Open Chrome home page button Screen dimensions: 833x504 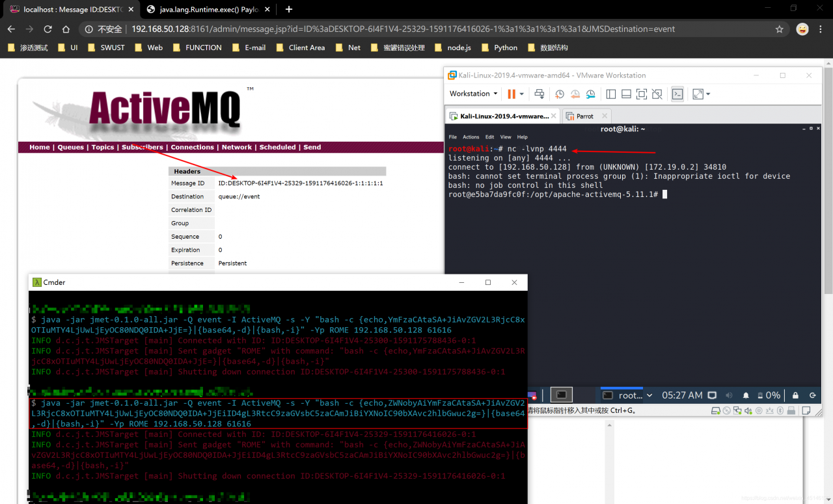(66, 29)
